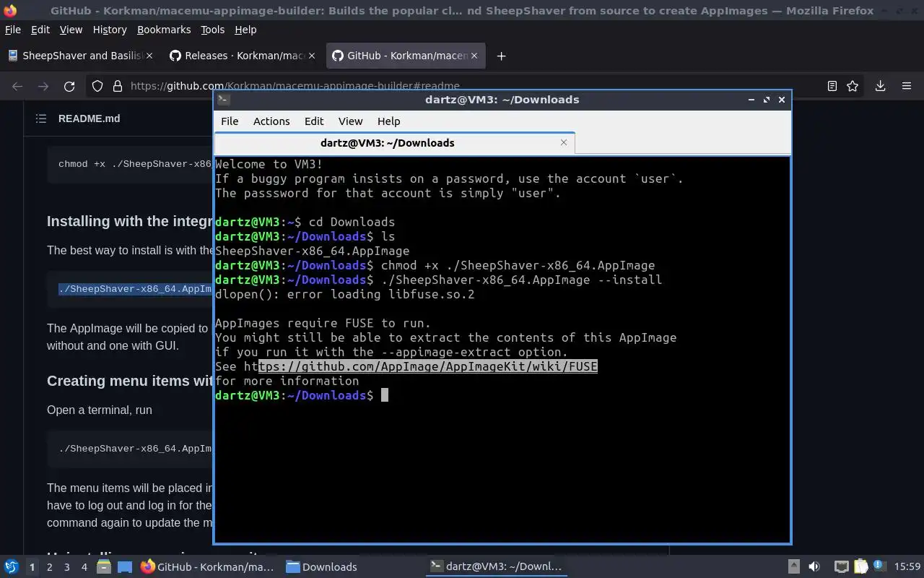Click the terminal window title icon

click(x=224, y=100)
